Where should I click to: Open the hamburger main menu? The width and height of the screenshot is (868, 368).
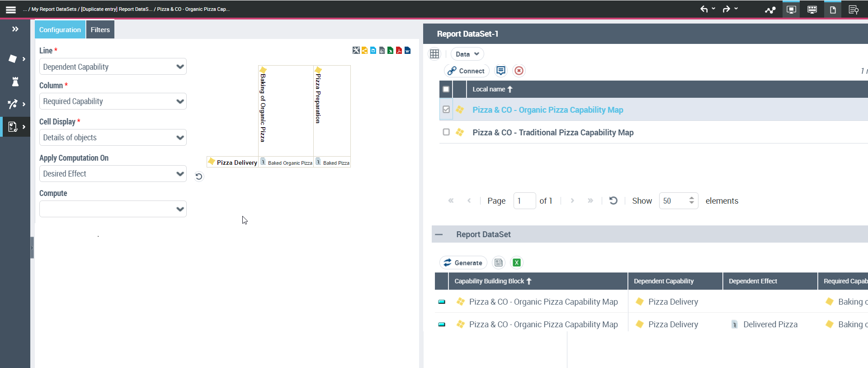(11, 10)
